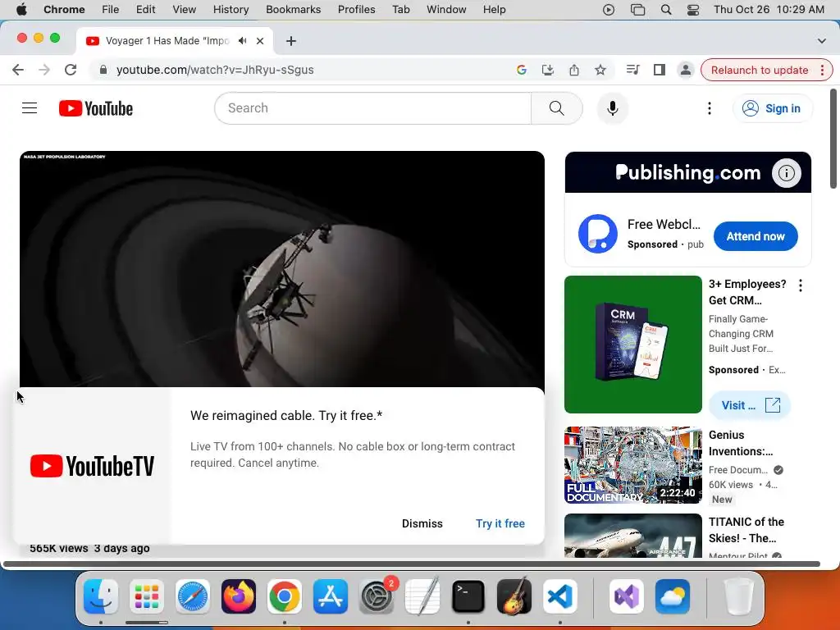Click Sign in button

coord(771,108)
